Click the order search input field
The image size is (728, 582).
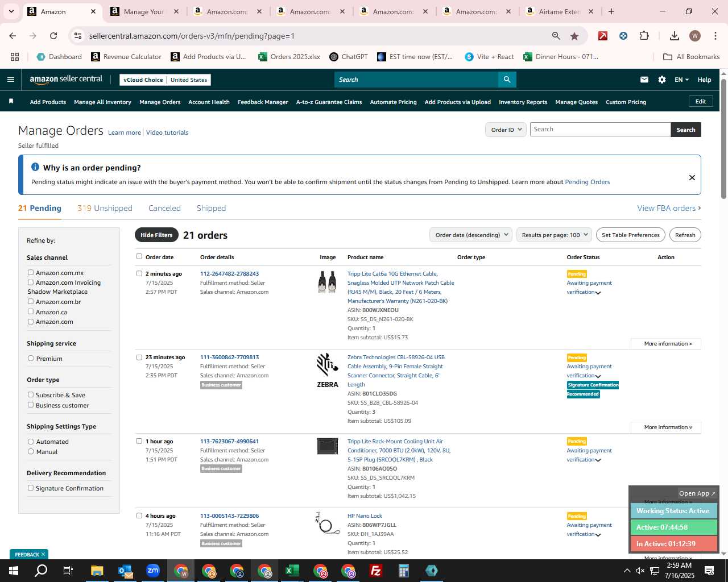tap(600, 129)
